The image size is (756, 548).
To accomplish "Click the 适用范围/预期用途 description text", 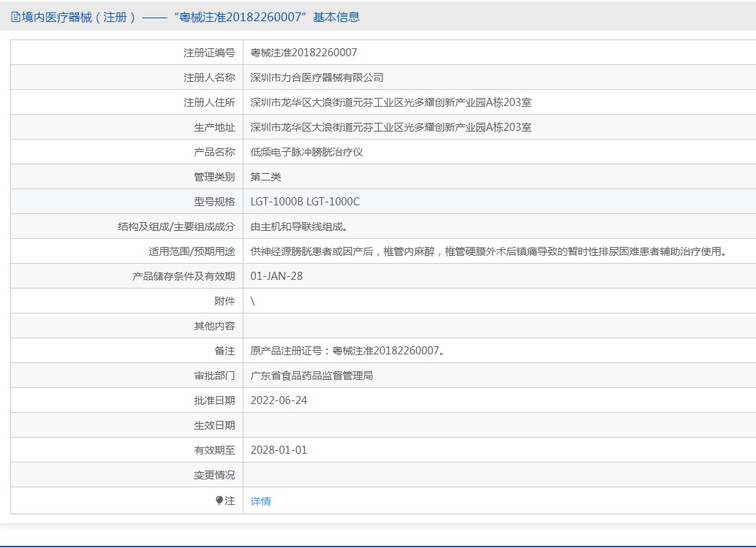I will [x=489, y=251].
